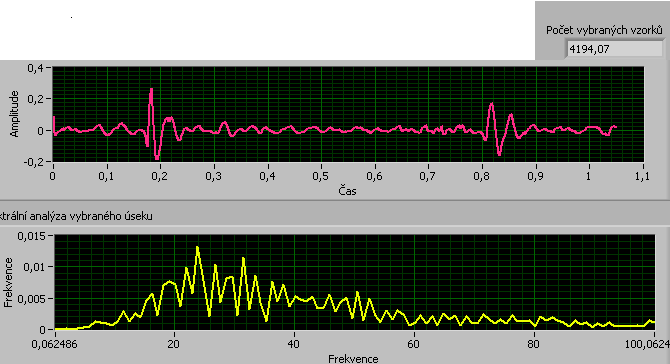Click the horizontal Frekvence axis title
This screenshot has width=670, height=364.
(x=353, y=359)
